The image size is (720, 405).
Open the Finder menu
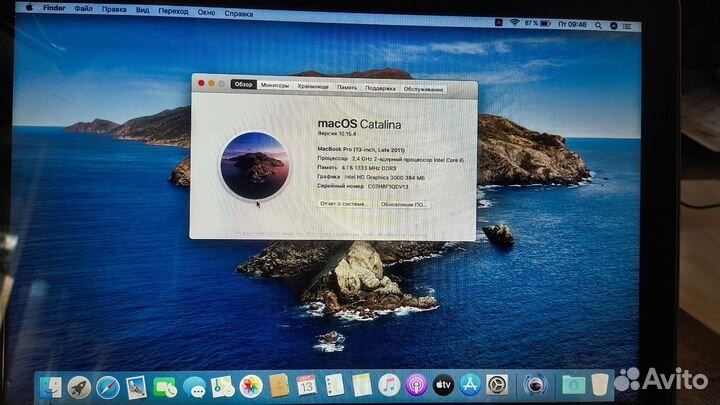coord(54,8)
